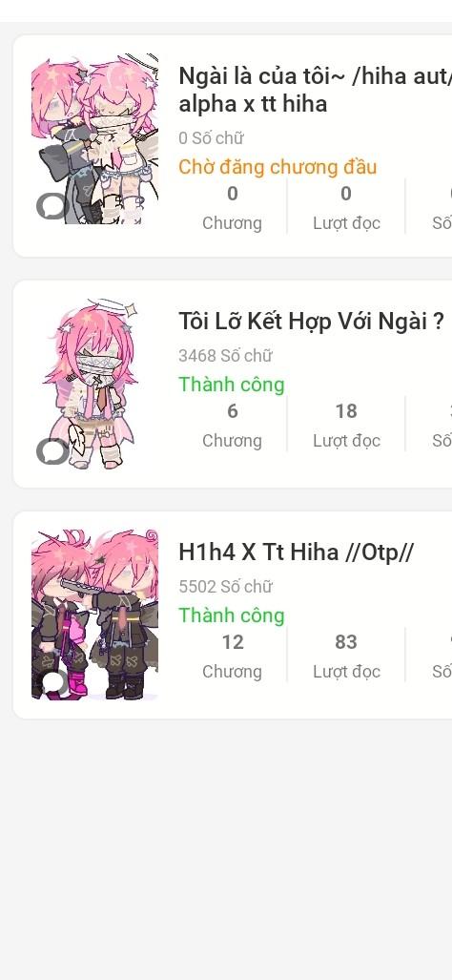Open cover of 'Tôi Lỡ Kết Hợp Với Ngài' story

95,385
